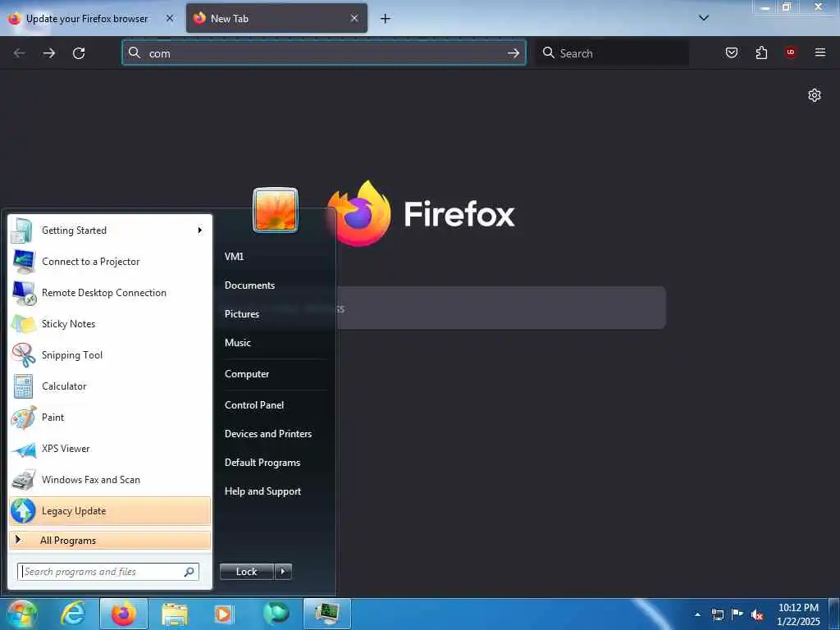Click the green round taskbar application icon
Image resolution: width=840 pixels, height=630 pixels.
[276, 614]
